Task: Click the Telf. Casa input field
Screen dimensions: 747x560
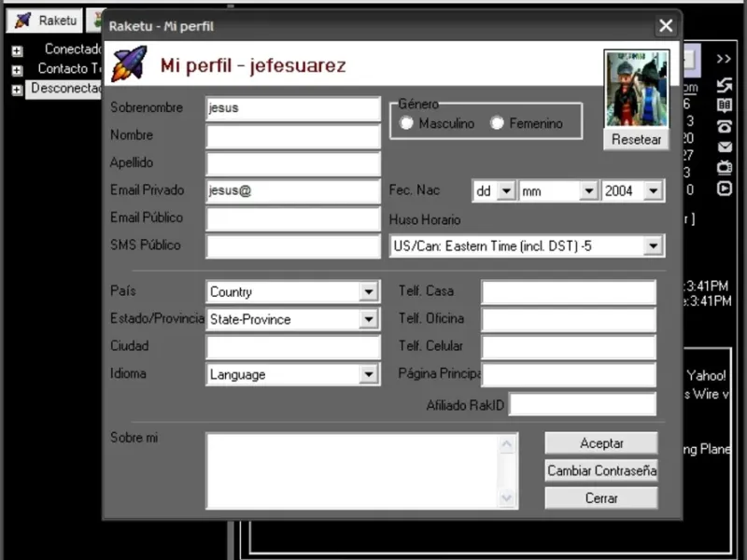Action: 569,291
